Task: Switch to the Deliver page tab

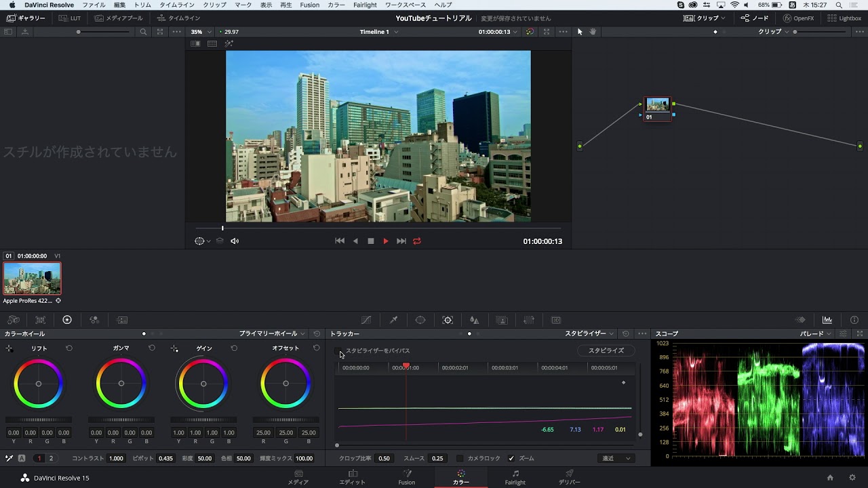Action: tap(570, 478)
